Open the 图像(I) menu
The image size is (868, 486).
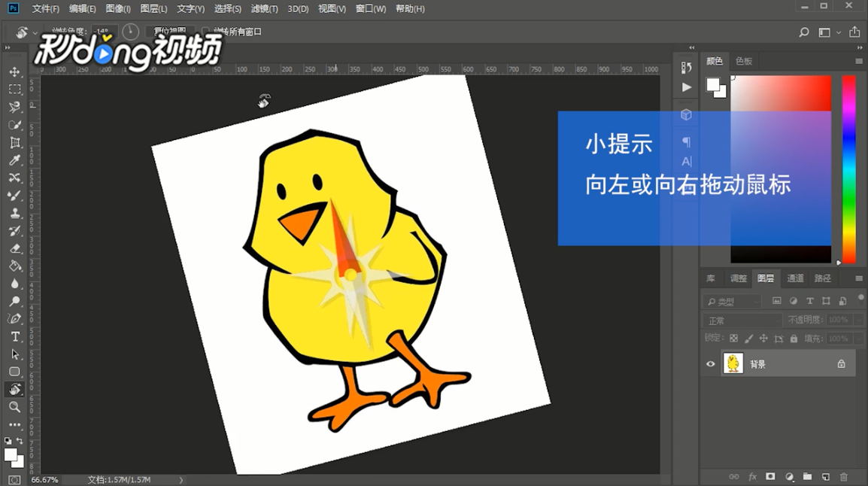pyautogui.click(x=118, y=9)
